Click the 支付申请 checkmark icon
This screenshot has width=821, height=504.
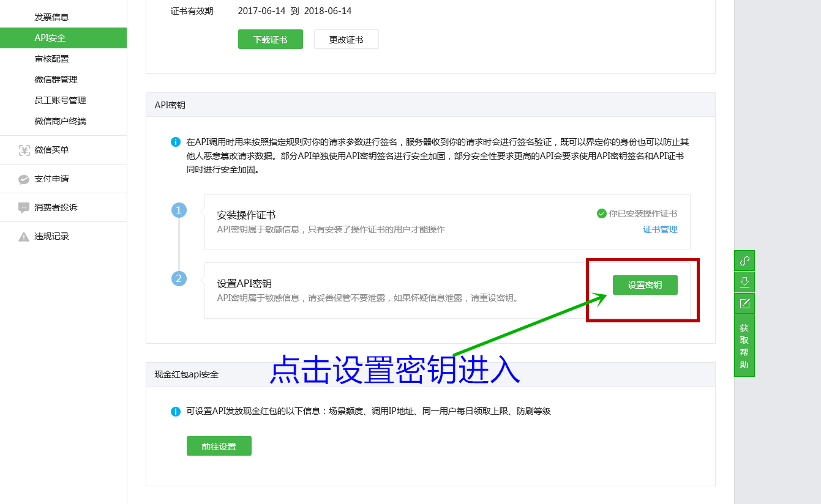[x=24, y=179]
